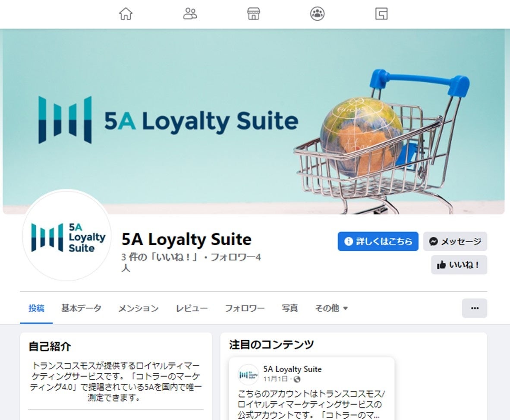
Task: Expand the その他 dropdown menu
Action: tap(331, 308)
